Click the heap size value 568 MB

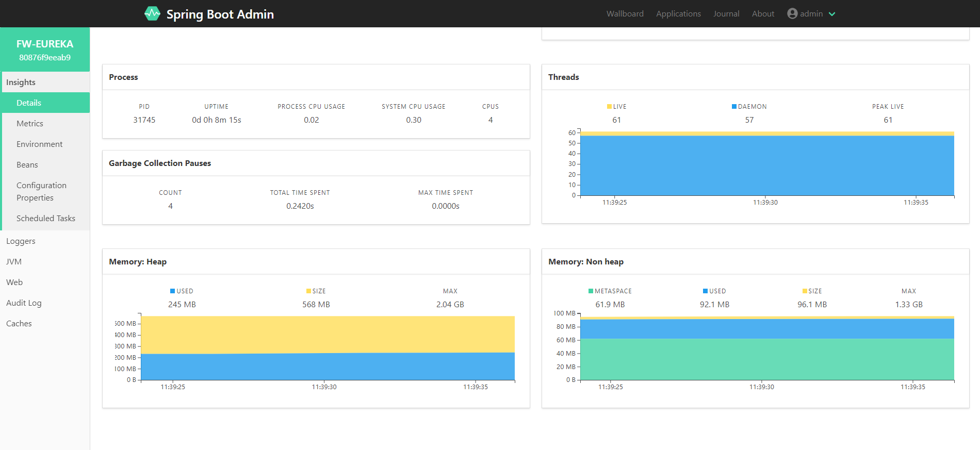coord(316,304)
